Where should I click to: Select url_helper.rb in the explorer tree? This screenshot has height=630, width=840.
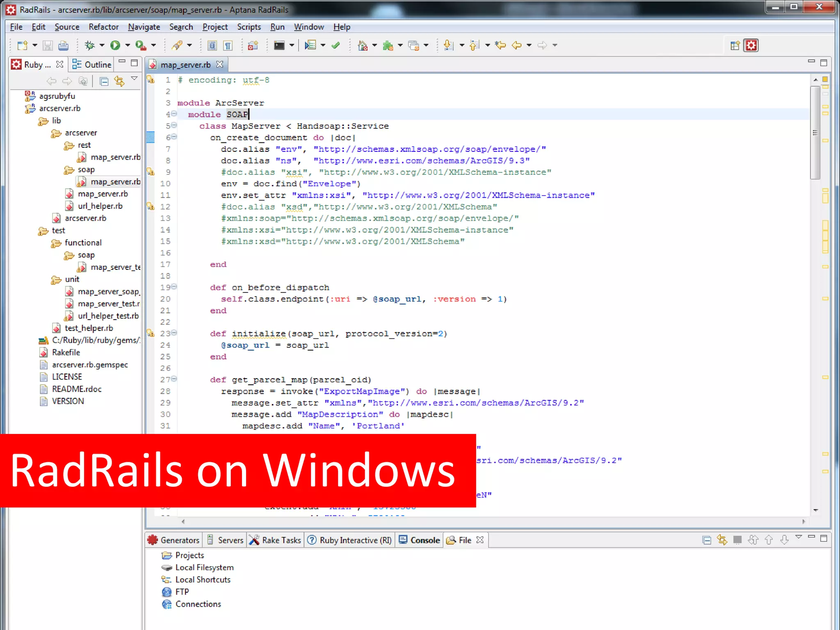[100, 206]
